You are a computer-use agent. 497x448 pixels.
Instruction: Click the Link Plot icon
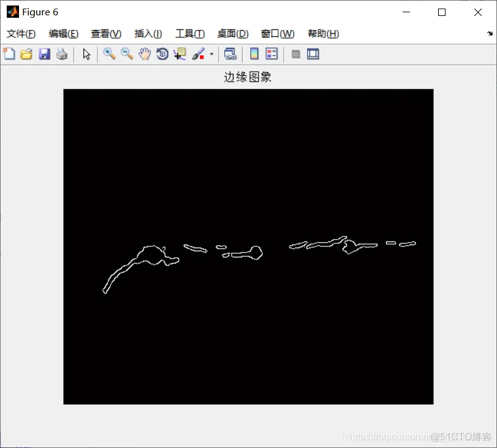click(230, 54)
